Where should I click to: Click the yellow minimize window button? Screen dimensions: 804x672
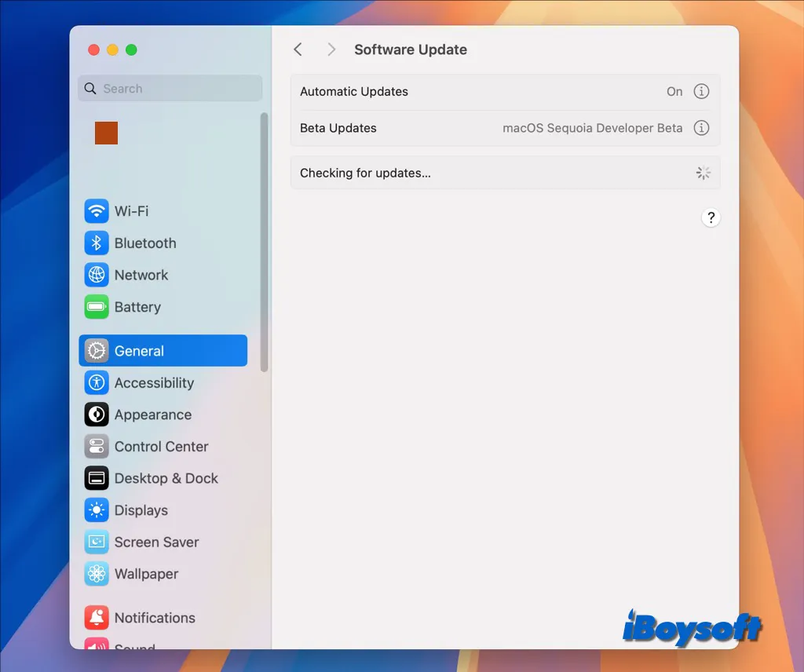click(x=112, y=49)
